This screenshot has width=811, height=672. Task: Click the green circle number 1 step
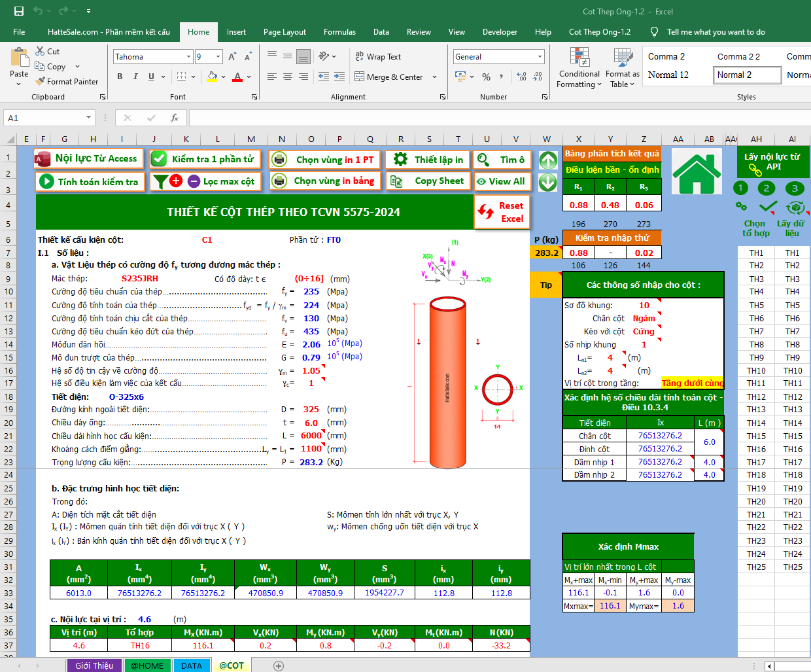click(740, 188)
